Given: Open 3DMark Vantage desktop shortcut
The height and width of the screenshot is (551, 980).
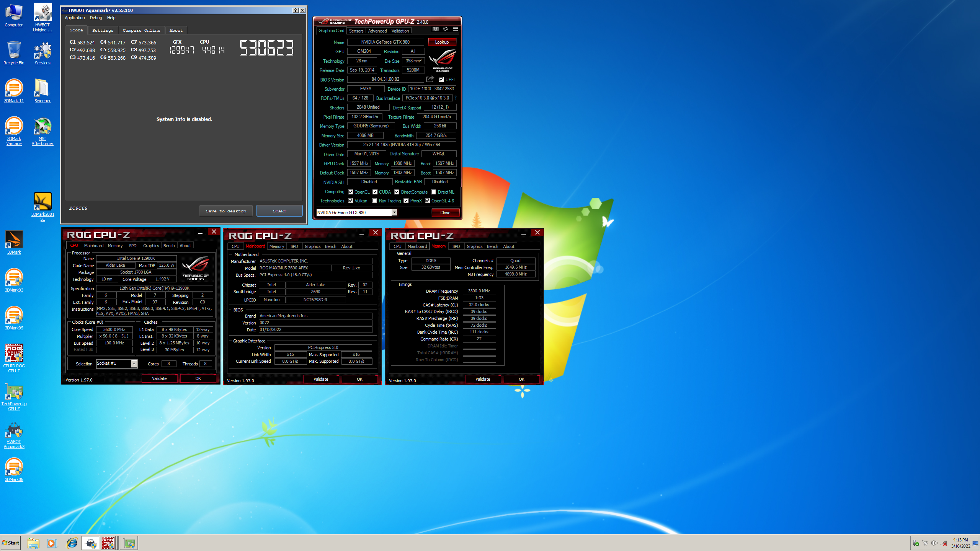Looking at the screenshot, I should click(x=14, y=131).
